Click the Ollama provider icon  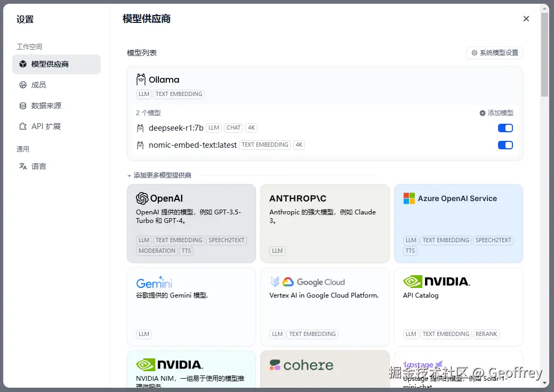pyautogui.click(x=141, y=79)
